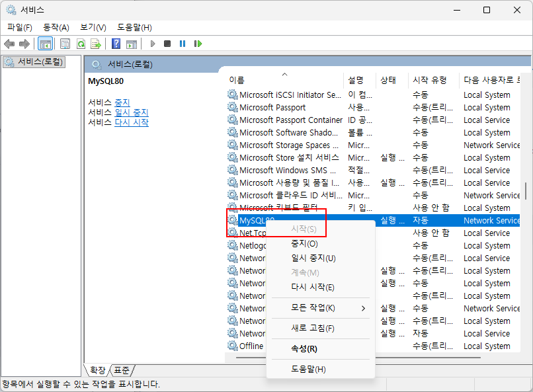Select the Microsoft Passport service row
Image resolution: width=533 pixels, height=392 pixels.
click(374, 107)
